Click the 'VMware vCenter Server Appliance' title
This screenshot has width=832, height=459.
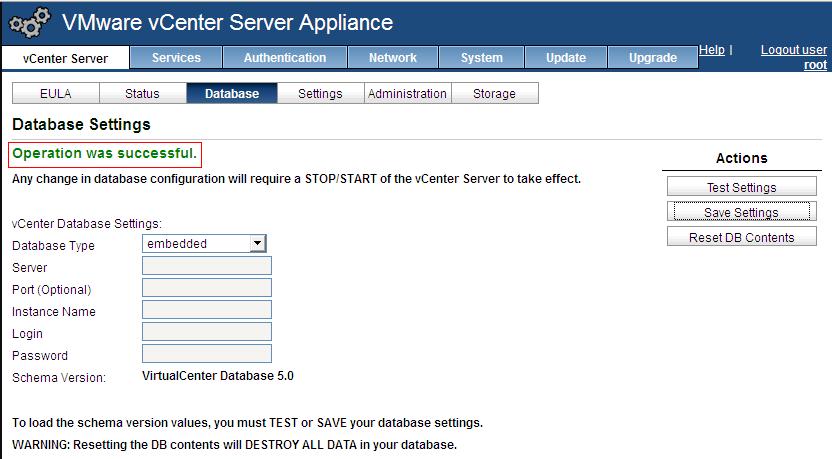pos(228,22)
